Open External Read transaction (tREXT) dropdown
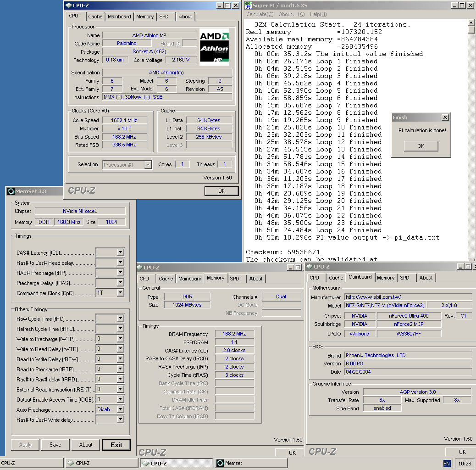The width and height of the screenshot is (476, 470). tap(121, 389)
